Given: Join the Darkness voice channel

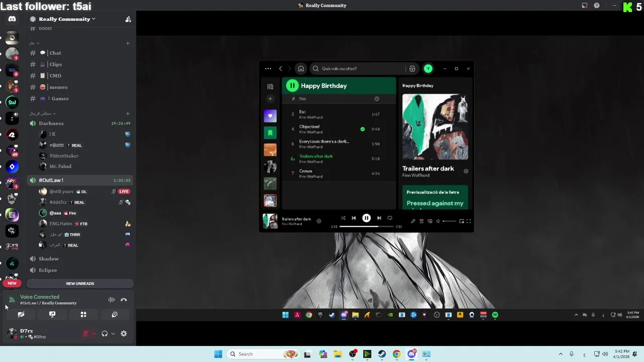Looking at the screenshot, I should pyautogui.click(x=80, y=123).
